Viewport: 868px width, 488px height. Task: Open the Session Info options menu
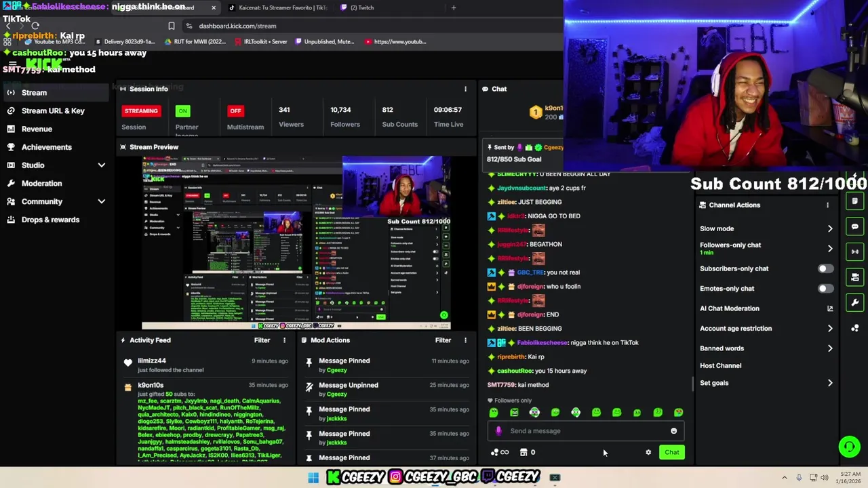coord(465,89)
